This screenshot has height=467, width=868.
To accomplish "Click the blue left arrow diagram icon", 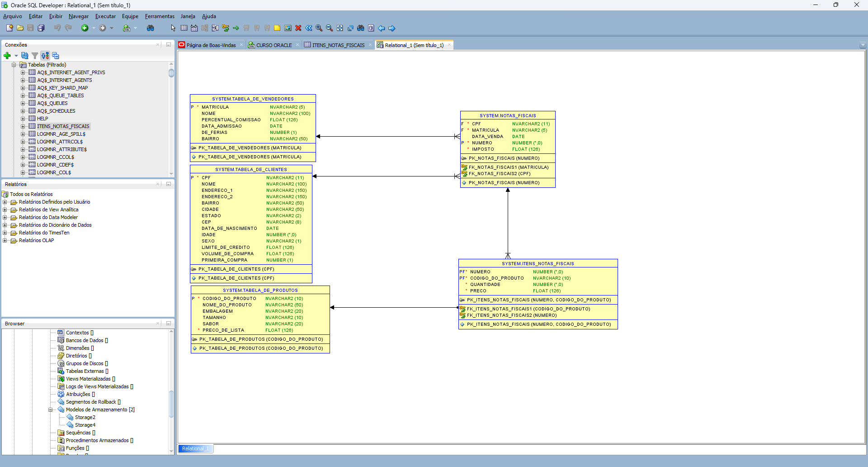I will tap(382, 28).
